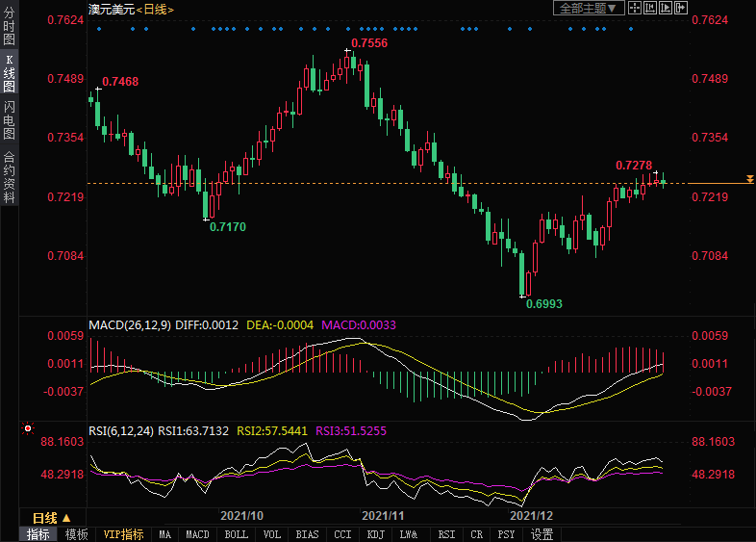Open the 闪电图 side tab

click(9, 119)
